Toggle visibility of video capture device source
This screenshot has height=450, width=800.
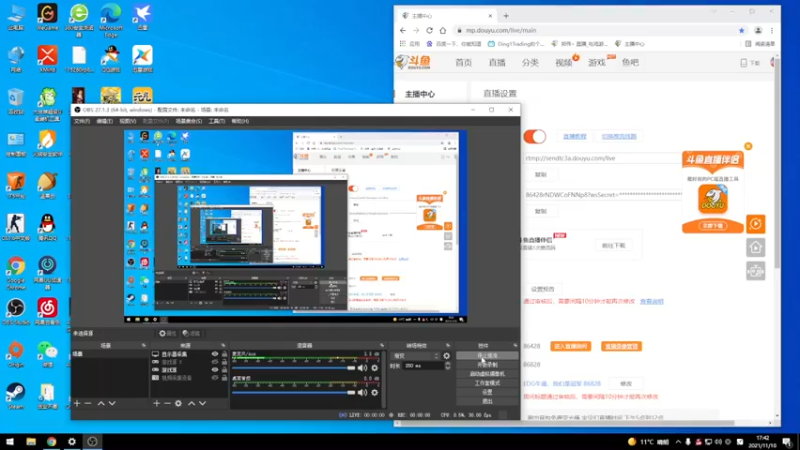[215, 378]
